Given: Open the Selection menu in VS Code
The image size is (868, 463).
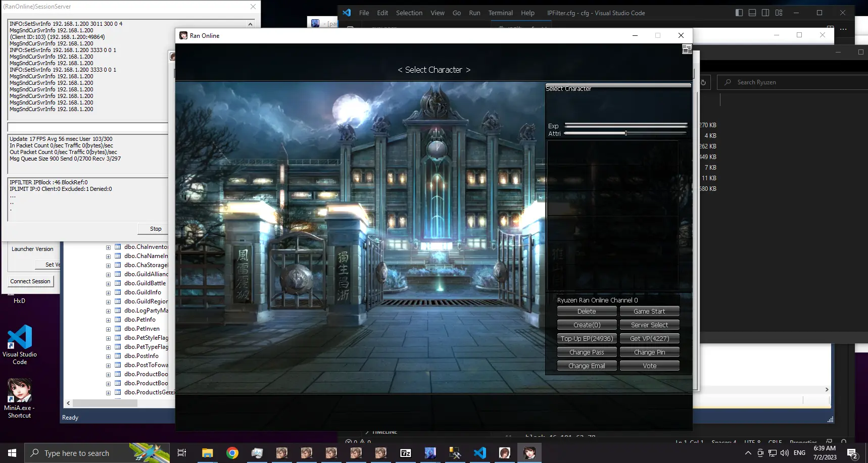Looking at the screenshot, I should [x=409, y=13].
